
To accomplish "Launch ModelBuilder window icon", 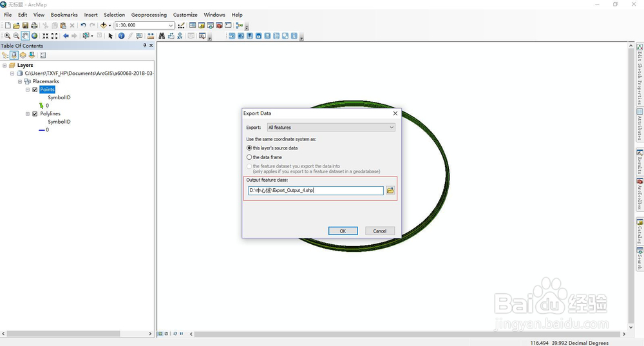I will 239,26.
